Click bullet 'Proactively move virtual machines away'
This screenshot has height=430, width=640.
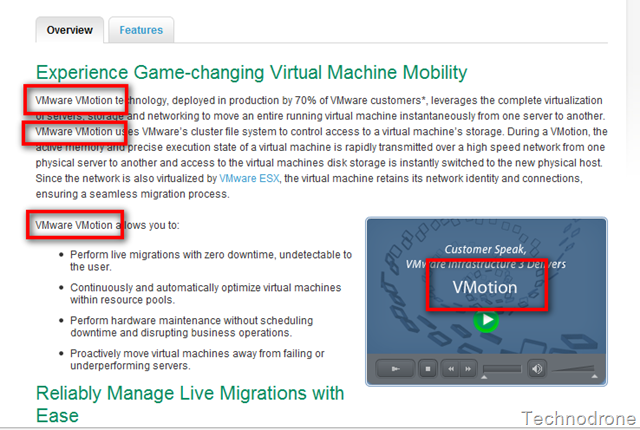(x=197, y=359)
